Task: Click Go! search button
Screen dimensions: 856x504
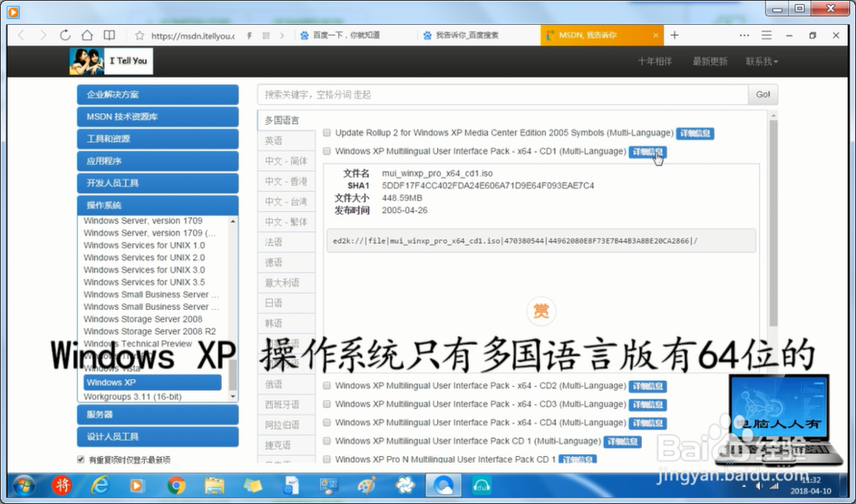Action: 763,94
